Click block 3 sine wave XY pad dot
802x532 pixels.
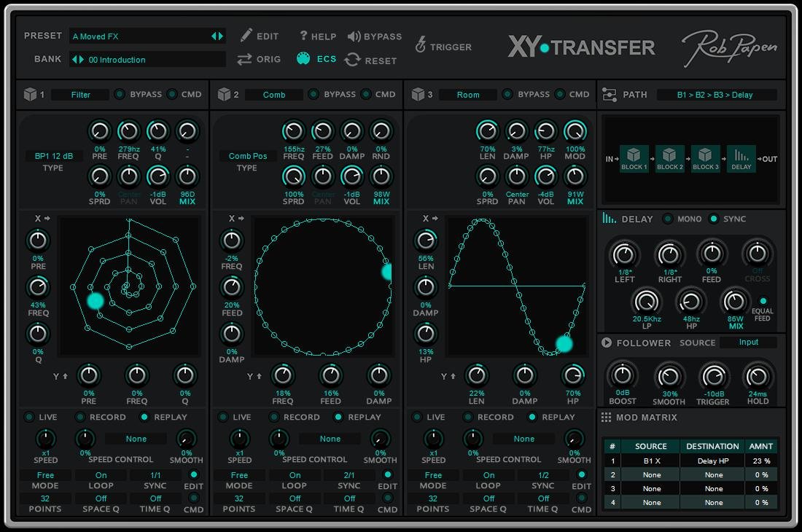[564, 343]
